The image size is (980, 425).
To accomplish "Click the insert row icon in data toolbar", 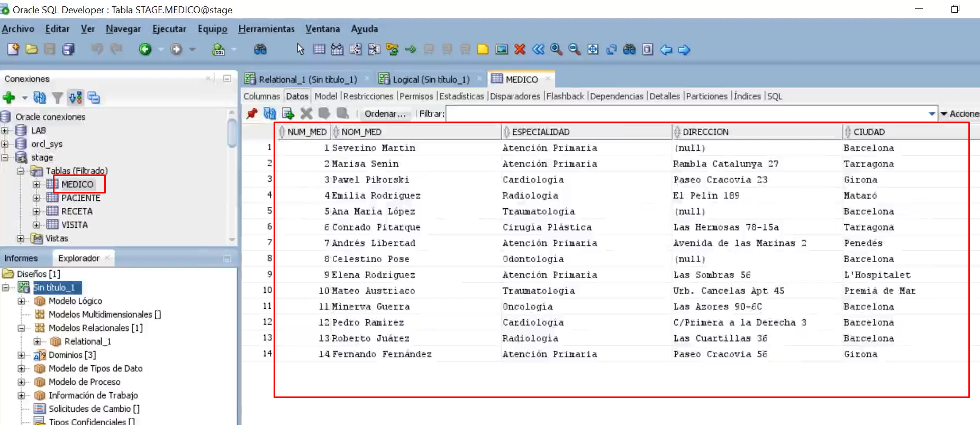I will (288, 114).
